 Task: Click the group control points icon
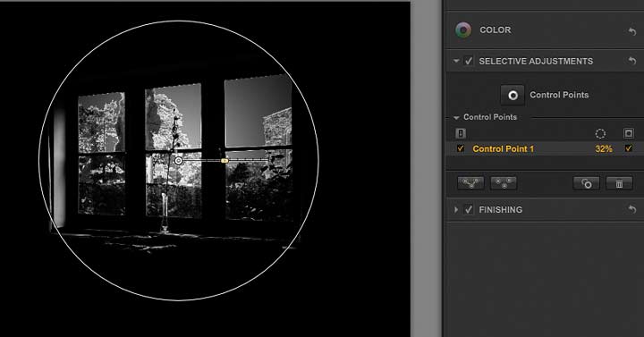tap(470, 183)
